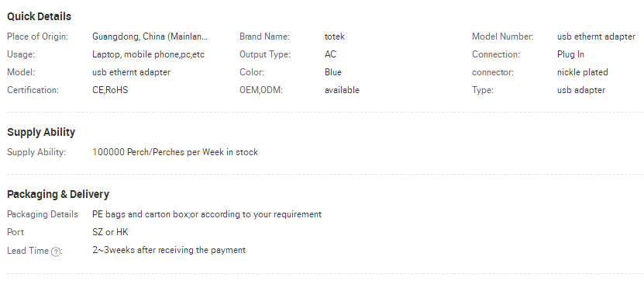Click the Output Type value 'AC'
This screenshot has width=644, height=281.
click(x=330, y=54)
